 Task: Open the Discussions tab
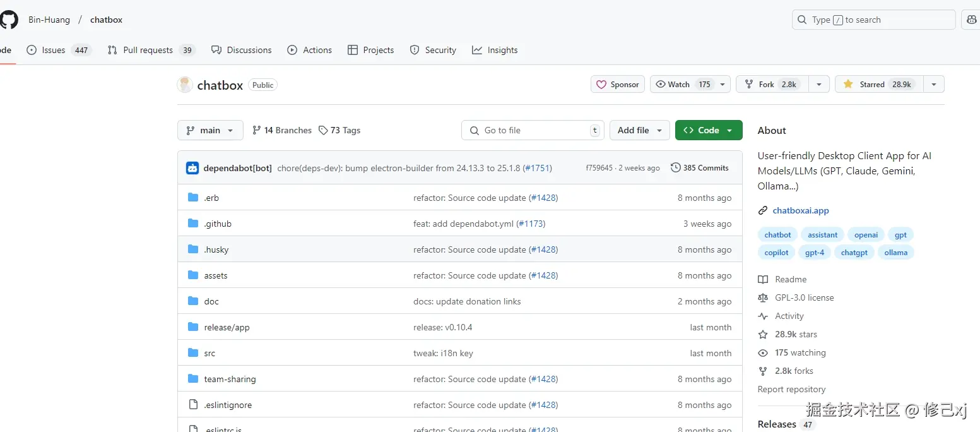click(x=241, y=50)
